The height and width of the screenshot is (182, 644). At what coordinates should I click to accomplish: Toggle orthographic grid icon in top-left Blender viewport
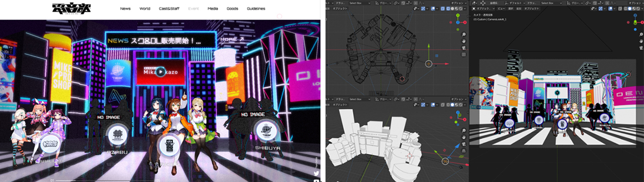(x=464, y=55)
